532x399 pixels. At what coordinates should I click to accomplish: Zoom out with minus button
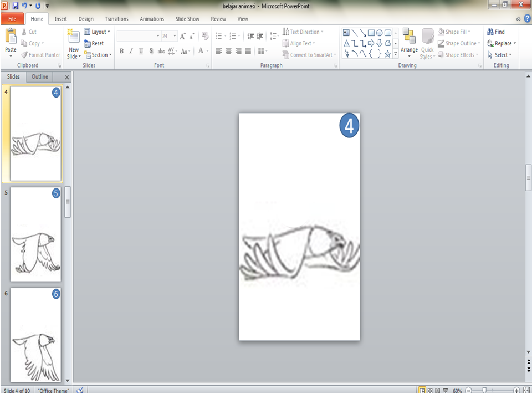[469, 391]
